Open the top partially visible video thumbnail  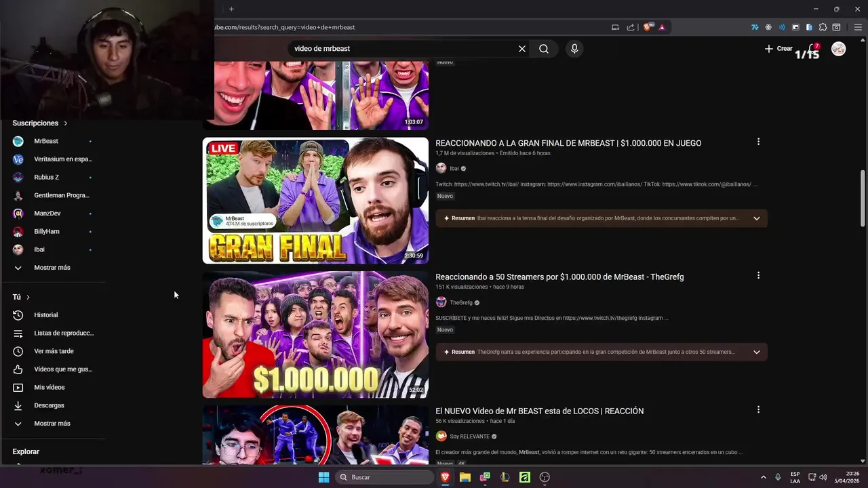click(321, 95)
